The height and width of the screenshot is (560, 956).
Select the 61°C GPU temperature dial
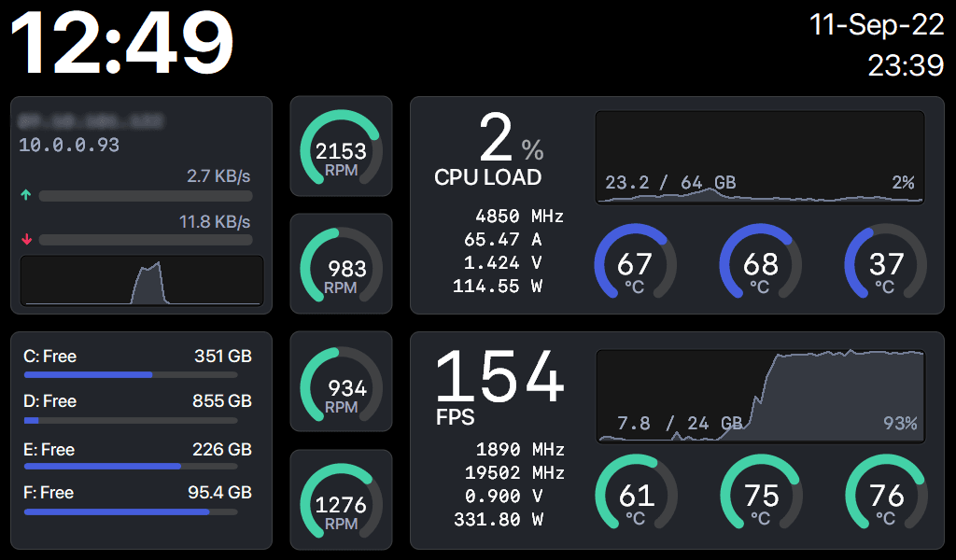click(635, 497)
